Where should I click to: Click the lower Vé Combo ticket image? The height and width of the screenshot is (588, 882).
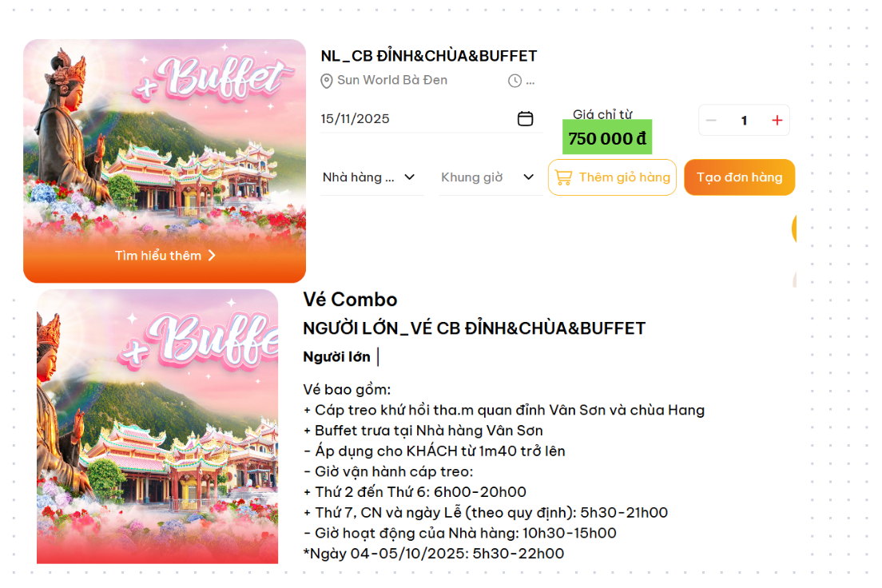(157, 427)
